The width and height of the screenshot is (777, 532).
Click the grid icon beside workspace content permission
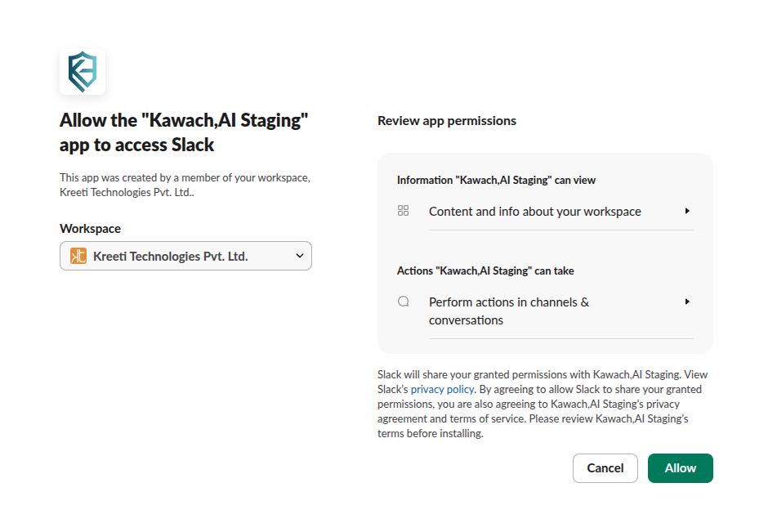[403, 211]
